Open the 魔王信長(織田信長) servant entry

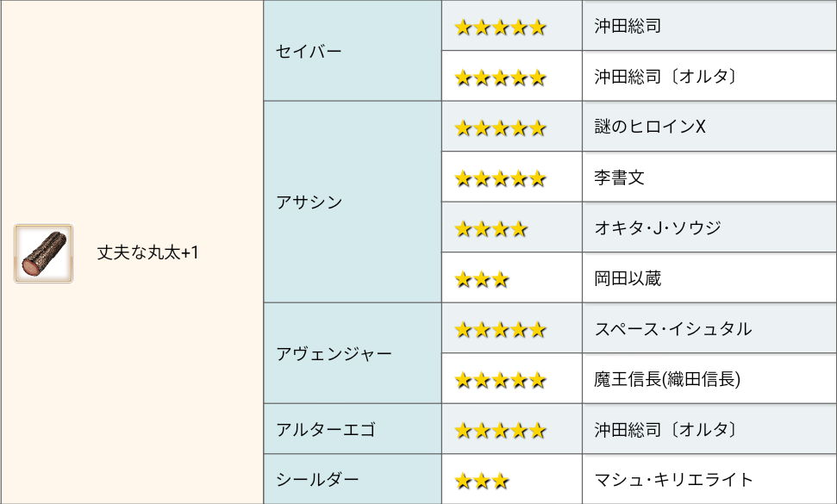(x=667, y=379)
